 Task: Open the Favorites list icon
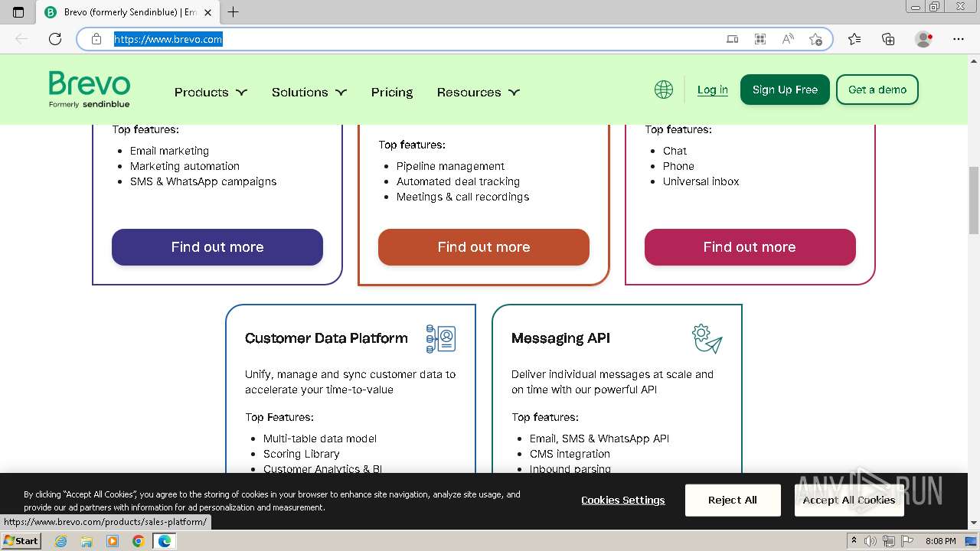coord(854,39)
